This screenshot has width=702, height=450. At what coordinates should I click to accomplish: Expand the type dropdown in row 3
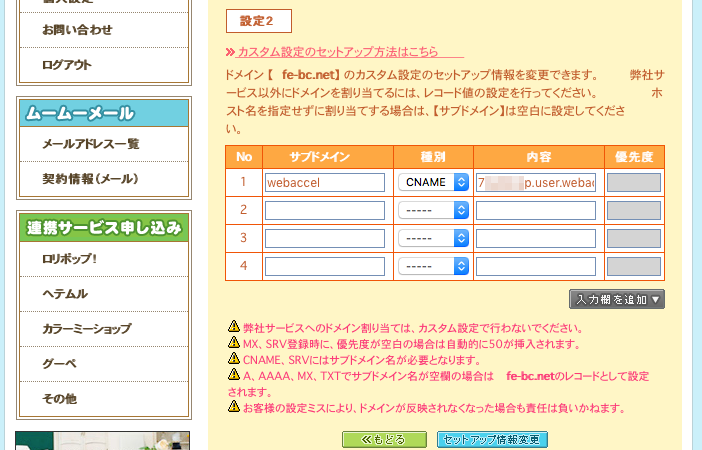click(433, 238)
